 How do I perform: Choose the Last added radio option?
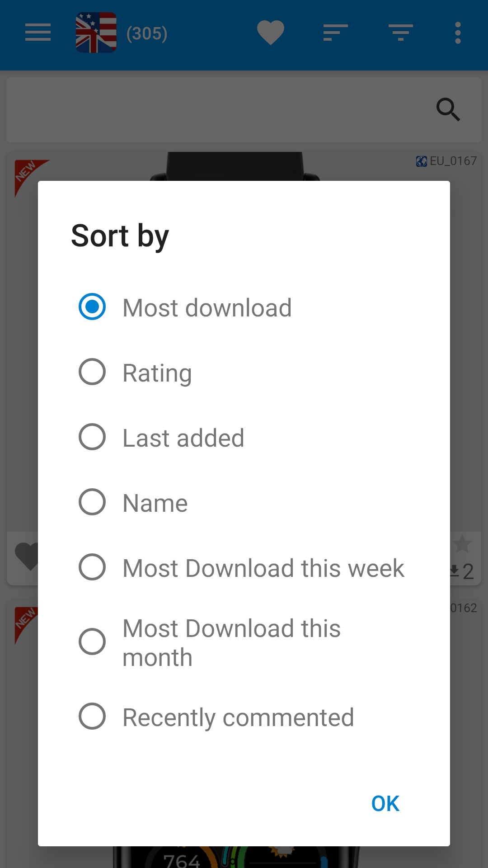[x=92, y=437]
